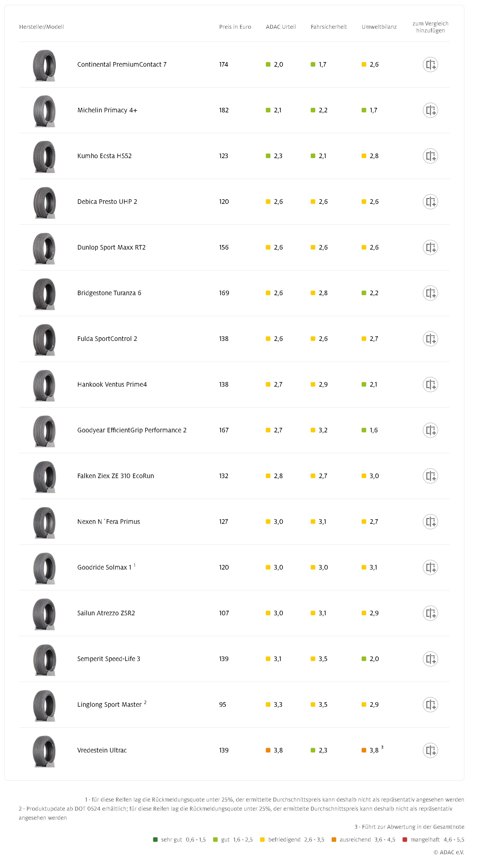Add Hankook Ventus Prime4 to comparison
Screen dimensions: 482x868
pyautogui.click(x=430, y=384)
